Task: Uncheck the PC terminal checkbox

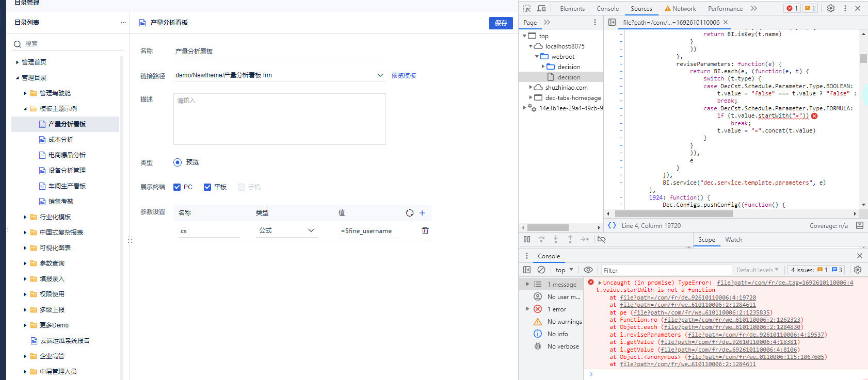Action: 177,187
